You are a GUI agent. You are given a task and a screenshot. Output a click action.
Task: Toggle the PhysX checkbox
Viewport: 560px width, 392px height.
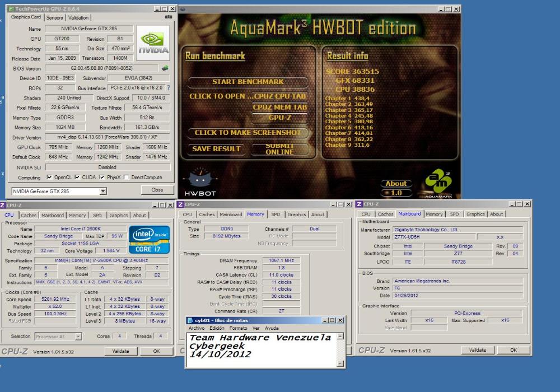pos(102,177)
